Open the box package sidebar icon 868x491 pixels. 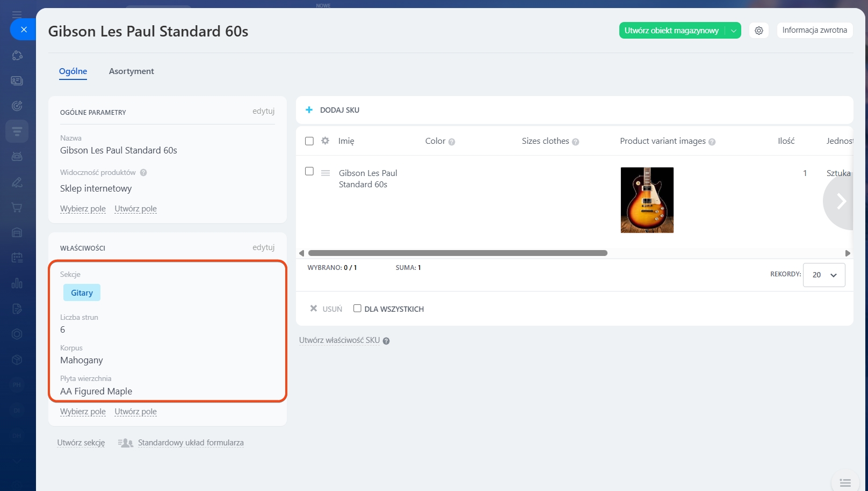pos(17,359)
